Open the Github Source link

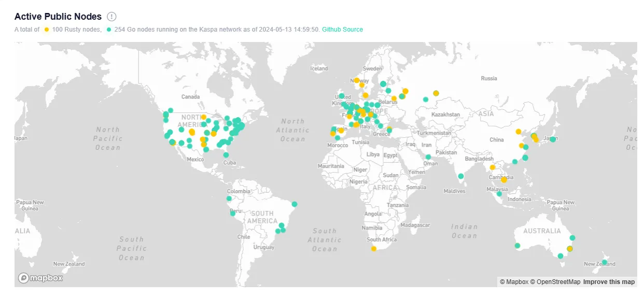(343, 30)
